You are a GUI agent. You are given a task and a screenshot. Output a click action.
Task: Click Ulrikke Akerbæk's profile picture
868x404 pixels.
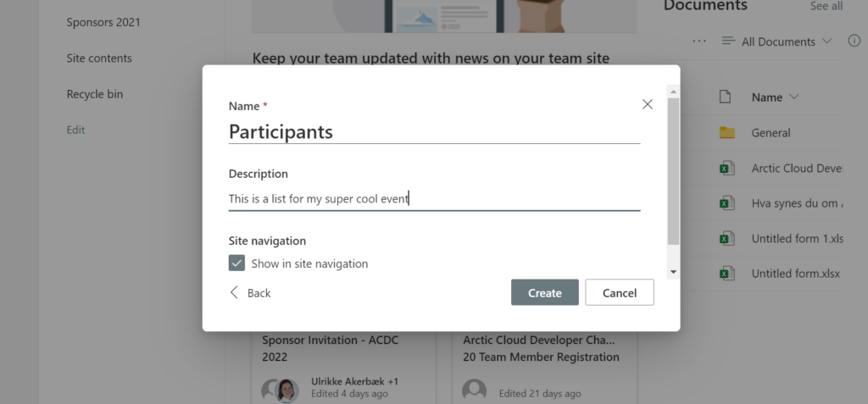tap(287, 390)
